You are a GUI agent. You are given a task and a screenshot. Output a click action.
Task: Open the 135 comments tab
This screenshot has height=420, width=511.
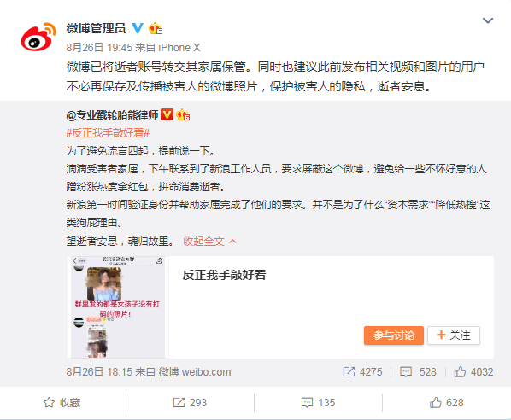pos(318,403)
